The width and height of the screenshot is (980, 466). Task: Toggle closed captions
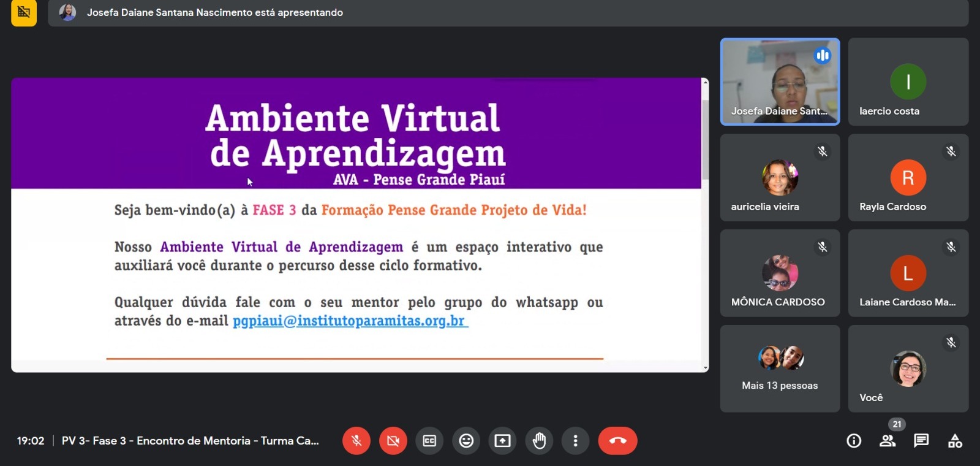click(429, 441)
